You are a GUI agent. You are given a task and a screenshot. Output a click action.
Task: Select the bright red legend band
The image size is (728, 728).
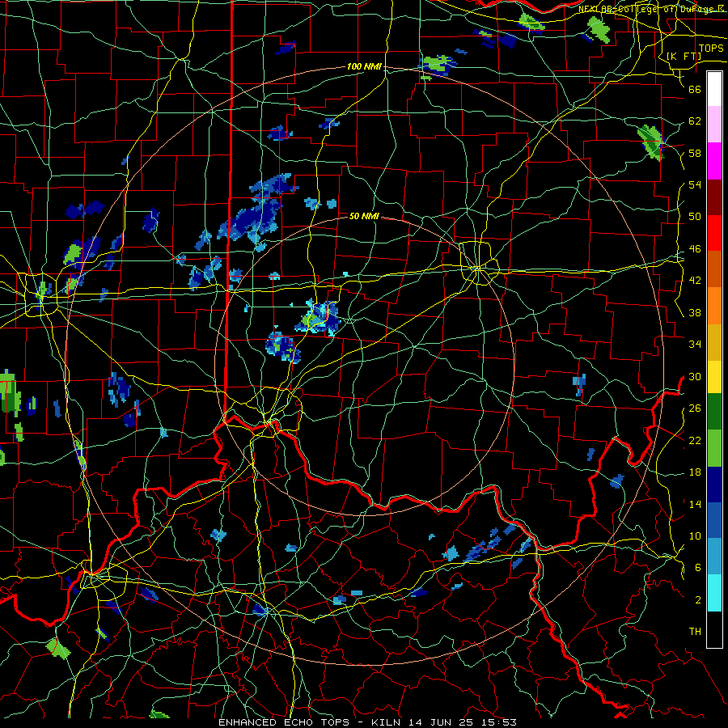click(714, 233)
